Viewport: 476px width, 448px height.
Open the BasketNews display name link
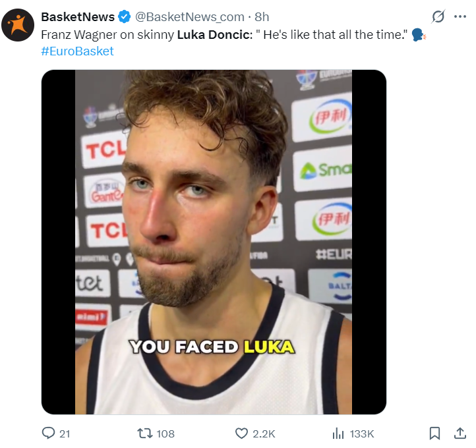coord(78,16)
